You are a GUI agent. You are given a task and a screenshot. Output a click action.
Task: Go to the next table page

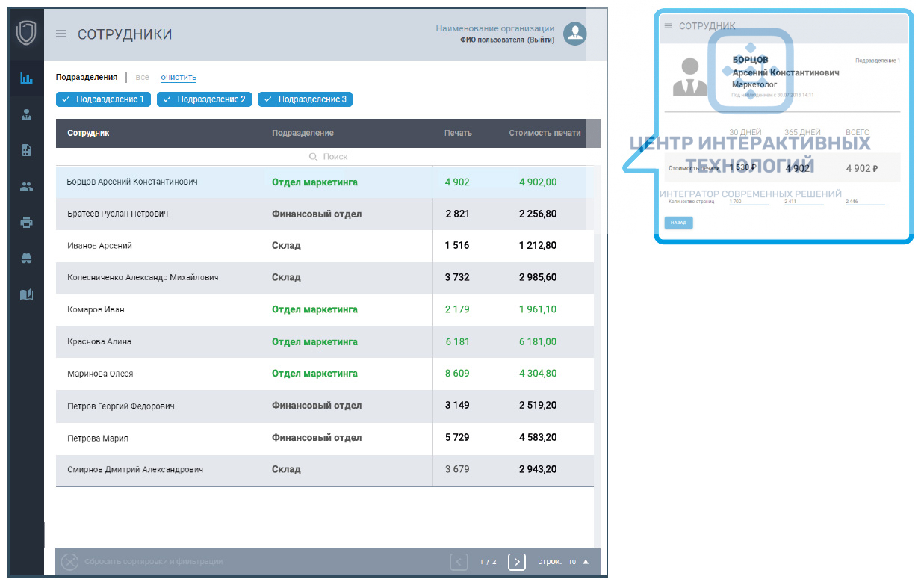516,562
